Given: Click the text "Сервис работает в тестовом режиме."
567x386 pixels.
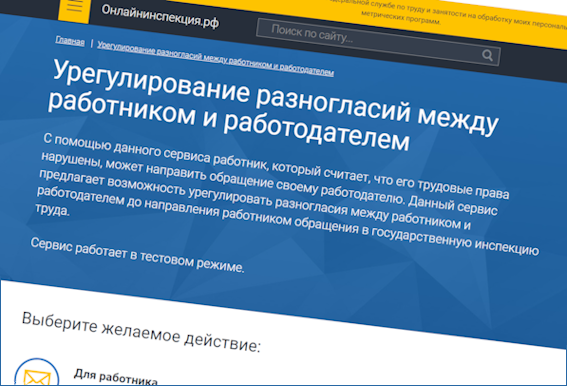Looking at the screenshot, I should point(137,255).
